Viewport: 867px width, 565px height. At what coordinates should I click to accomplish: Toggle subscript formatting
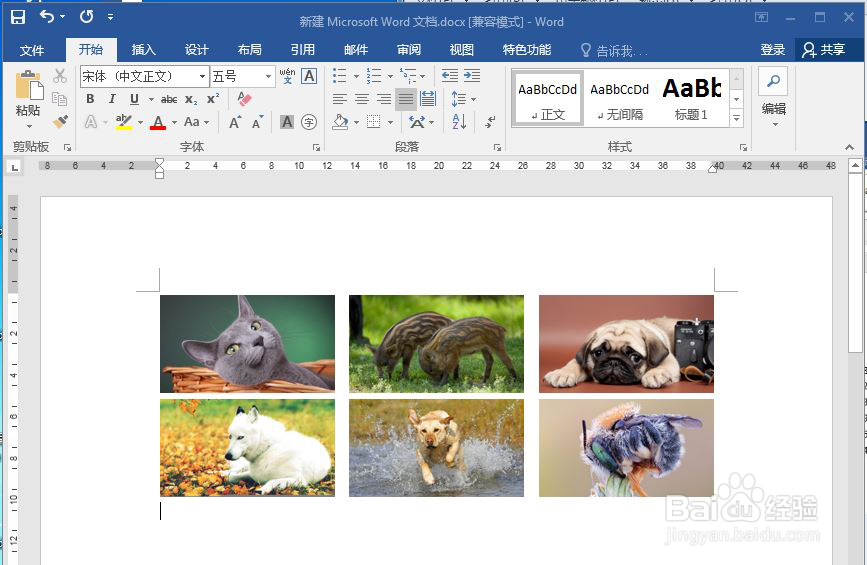pyautogui.click(x=191, y=100)
